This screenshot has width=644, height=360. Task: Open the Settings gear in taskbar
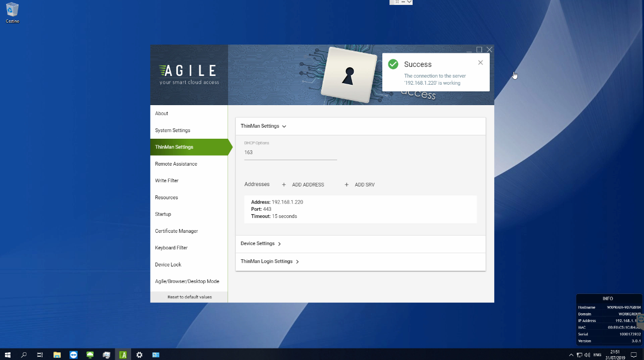coord(139,354)
